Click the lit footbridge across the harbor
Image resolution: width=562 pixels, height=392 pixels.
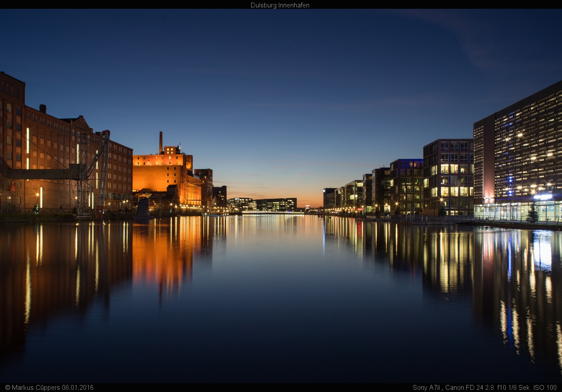[x=272, y=213]
